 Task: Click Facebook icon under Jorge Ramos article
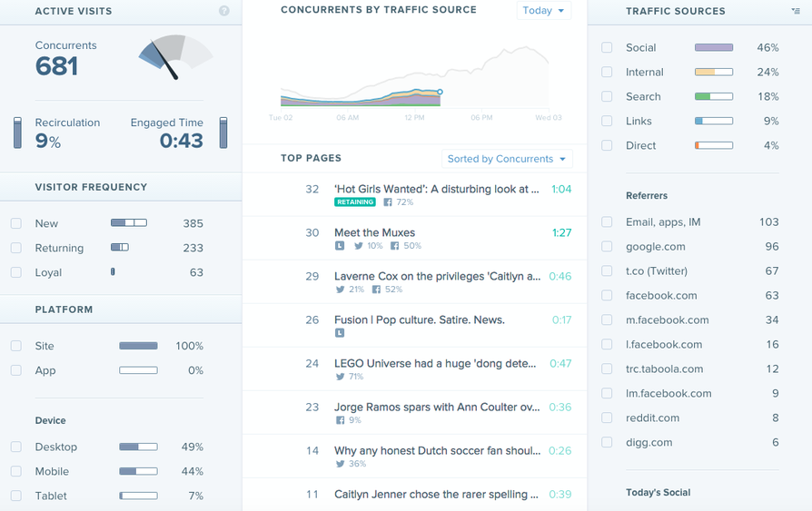340,420
